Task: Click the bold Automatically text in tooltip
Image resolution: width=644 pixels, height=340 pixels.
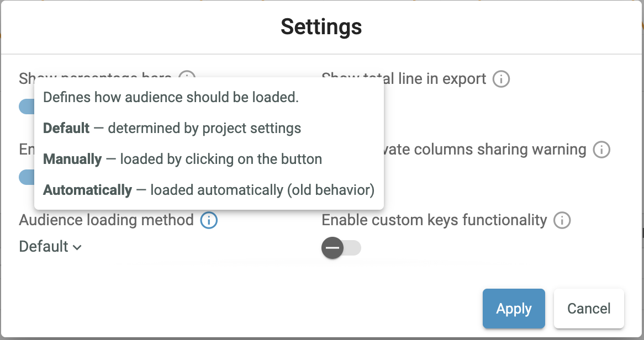Action: (87, 190)
